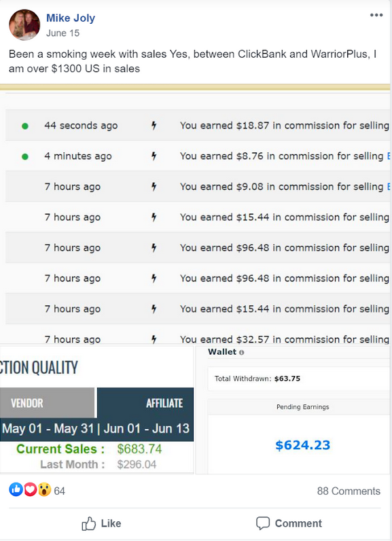Click Mike Joly's profile picture
Image resolution: width=392 pixels, height=541 pixels.
(x=24, y=25)
